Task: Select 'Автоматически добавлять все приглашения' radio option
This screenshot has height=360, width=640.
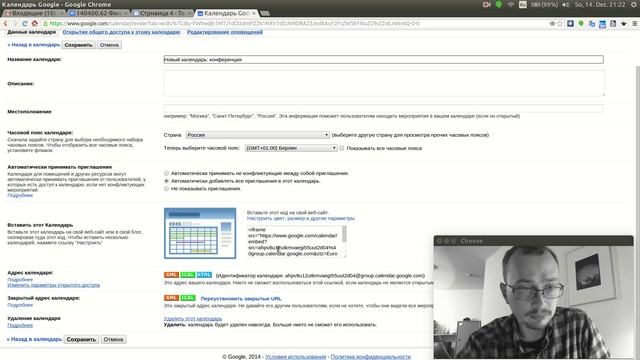Action: coord(167,181)
